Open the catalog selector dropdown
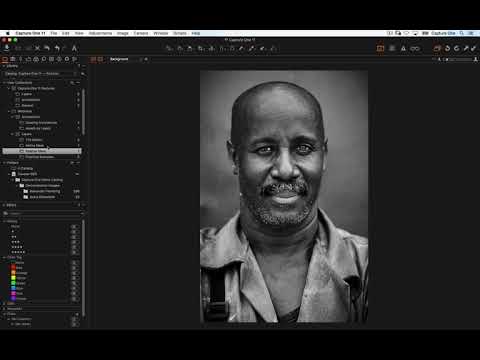The width and height of the screenshot is (480, 360). (x=41, y=74)
